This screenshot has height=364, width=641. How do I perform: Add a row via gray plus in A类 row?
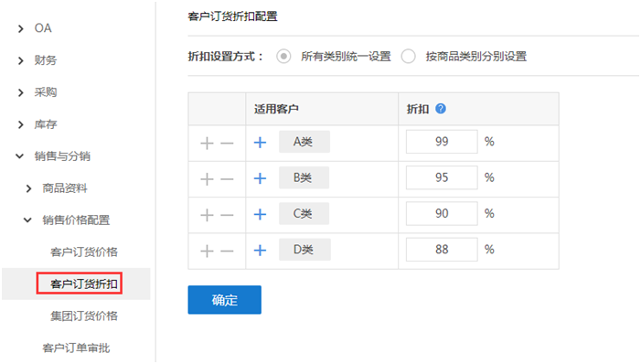[208, 144]
